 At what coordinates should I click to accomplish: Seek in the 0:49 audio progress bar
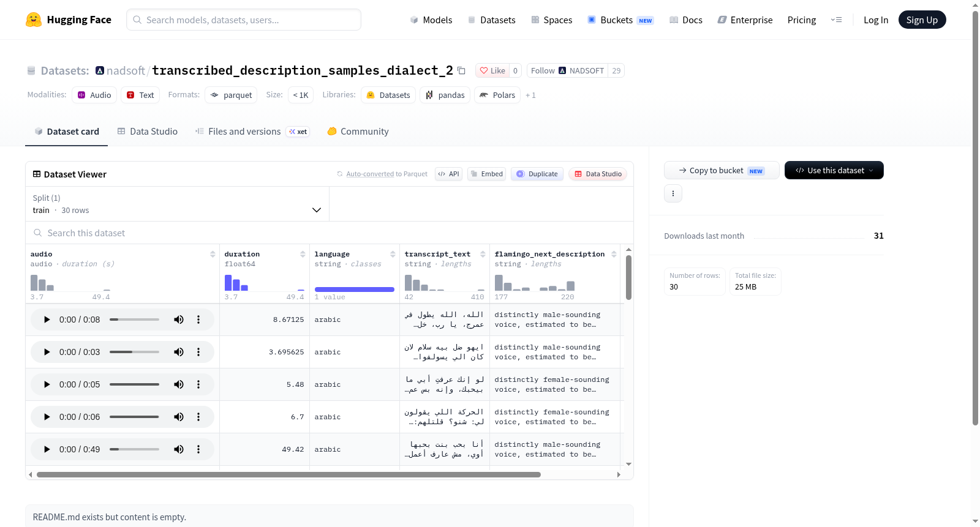pos(134,449)
